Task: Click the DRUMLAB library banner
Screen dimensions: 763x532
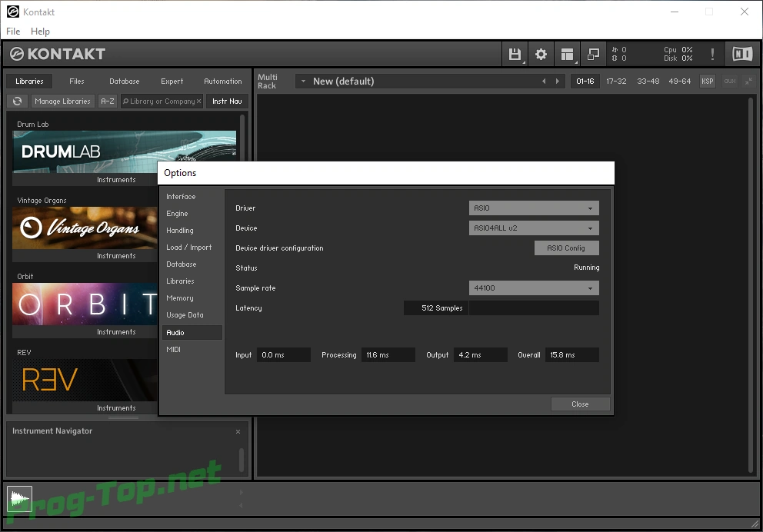Action: pyautogui.click(x=124, y=151)
